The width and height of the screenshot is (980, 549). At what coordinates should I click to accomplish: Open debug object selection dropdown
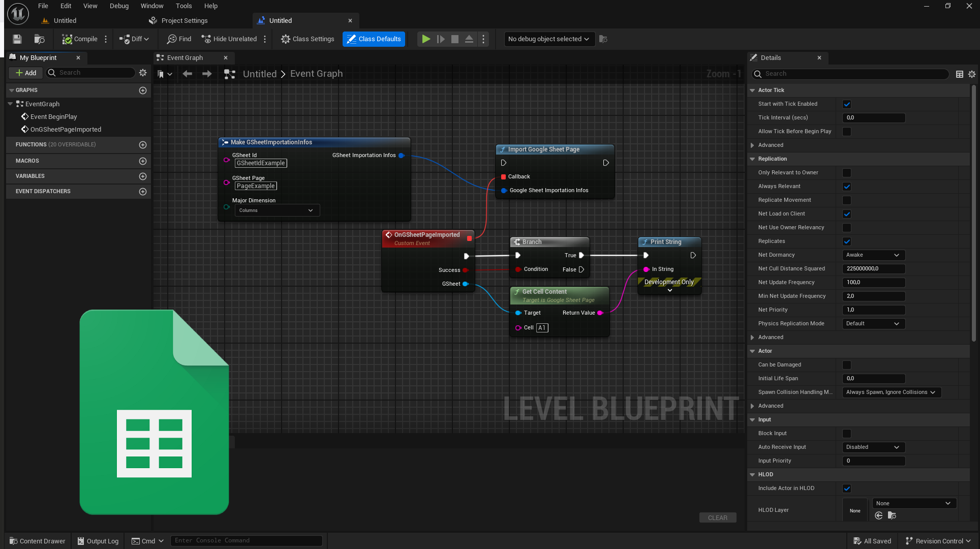(x=549, y=39)
